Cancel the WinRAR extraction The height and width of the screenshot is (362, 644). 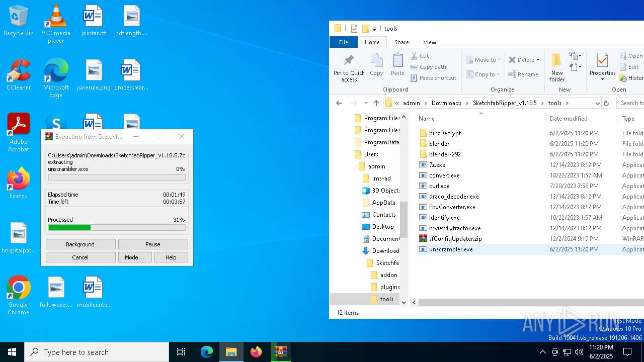[80, 257]
